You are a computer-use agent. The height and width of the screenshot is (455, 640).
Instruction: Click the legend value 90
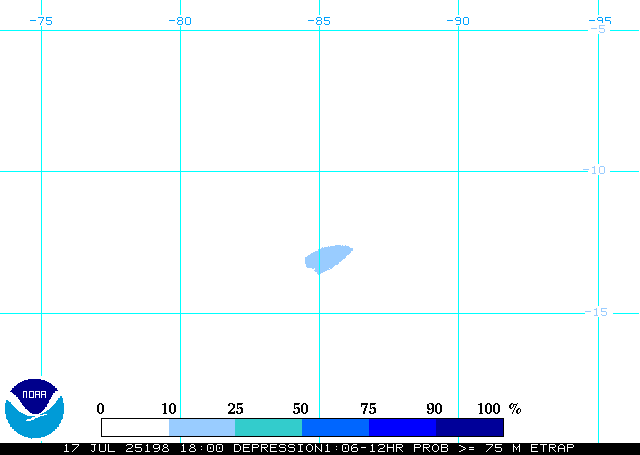(x=434, y=408)
